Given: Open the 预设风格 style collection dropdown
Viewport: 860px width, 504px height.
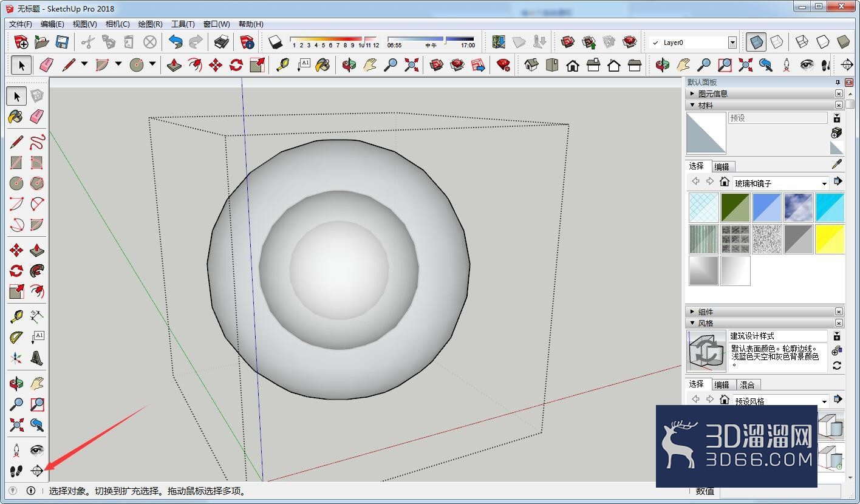Looking at the screenshot, I should tap(824, 401).
